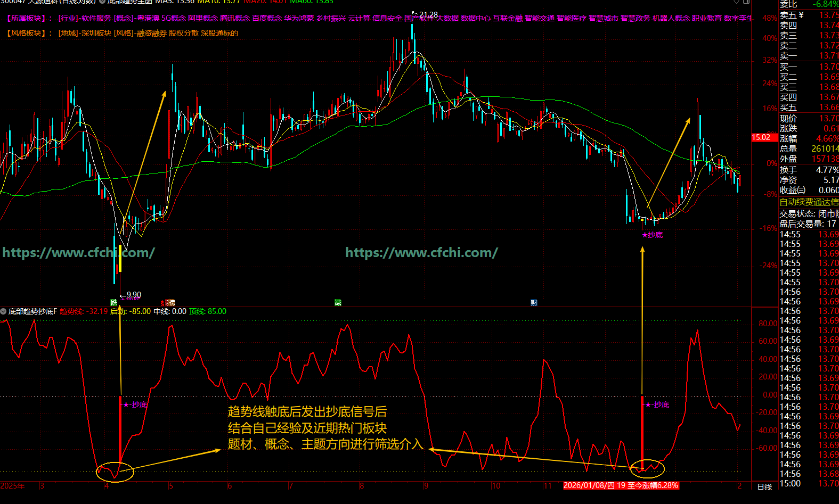Click the 卖一 ask level row

(809, 55)
